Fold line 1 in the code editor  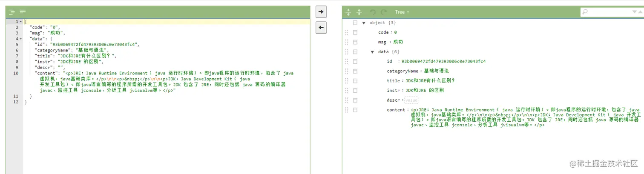tap(20, 21)
